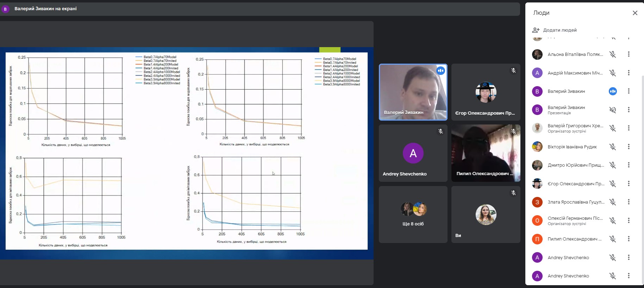Close the Люди side panel
The height and width of the screenshot is (288, 644).
coord(635,13)
